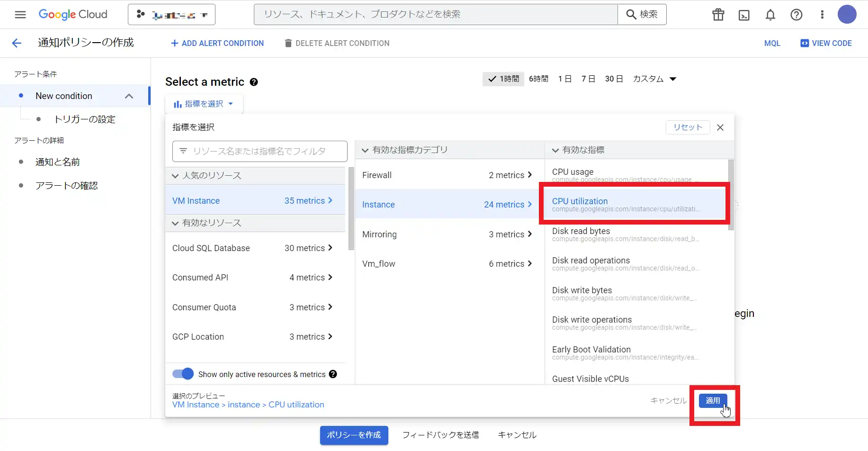Select the Consumer Quota resource

[x=255, y=307]
